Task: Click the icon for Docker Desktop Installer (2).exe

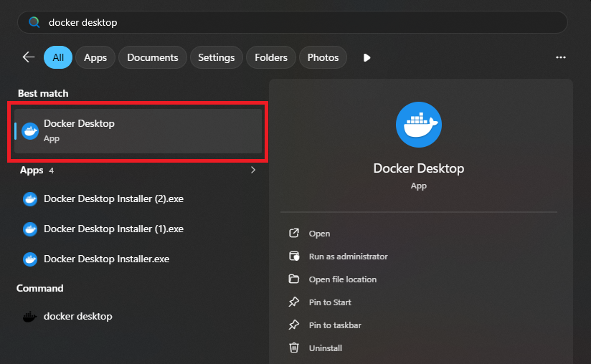Action: coord(30,198)
